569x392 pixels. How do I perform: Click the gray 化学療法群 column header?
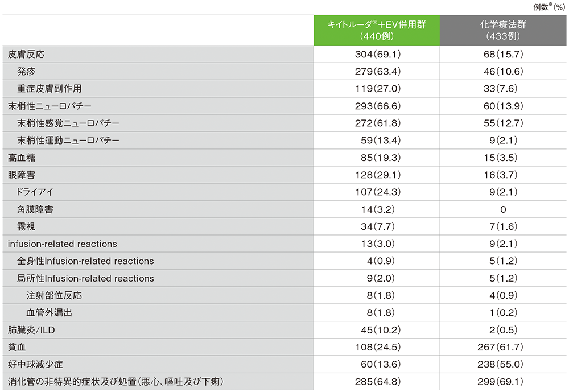click(502, 30)
